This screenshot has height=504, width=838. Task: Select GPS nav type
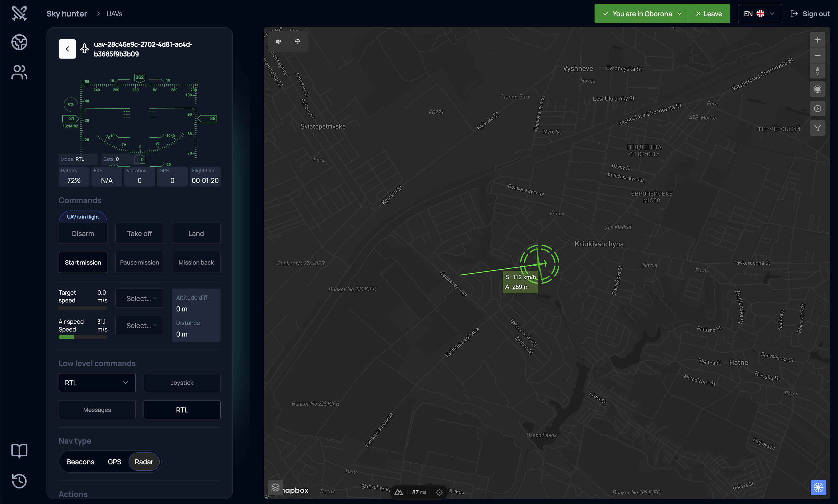[x=114, y=462]
